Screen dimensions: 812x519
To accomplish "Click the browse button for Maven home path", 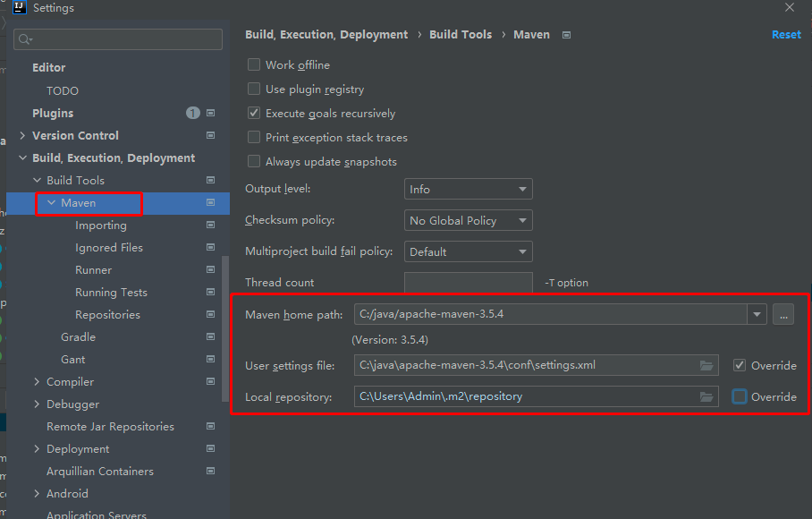I will pyautogui.click(x=783, y=314).
